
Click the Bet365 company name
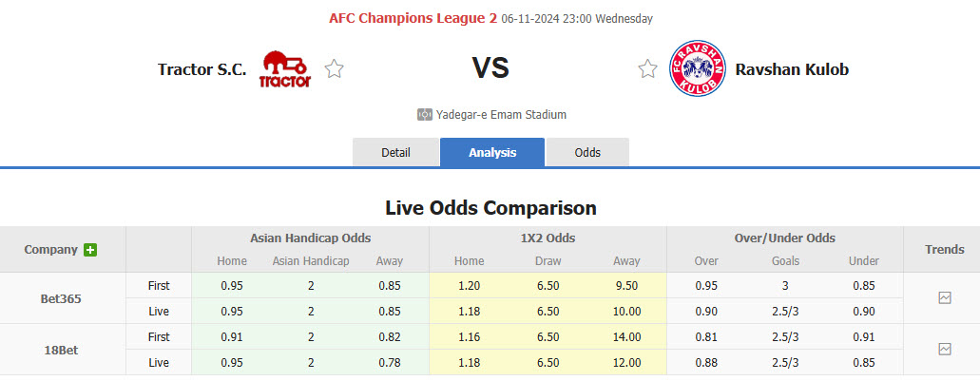pos(61,298)
